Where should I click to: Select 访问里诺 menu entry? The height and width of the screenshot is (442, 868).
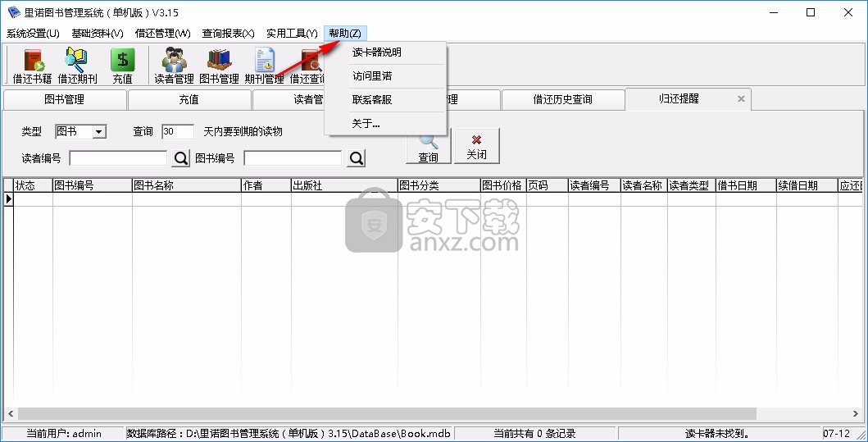pos(385,76)
